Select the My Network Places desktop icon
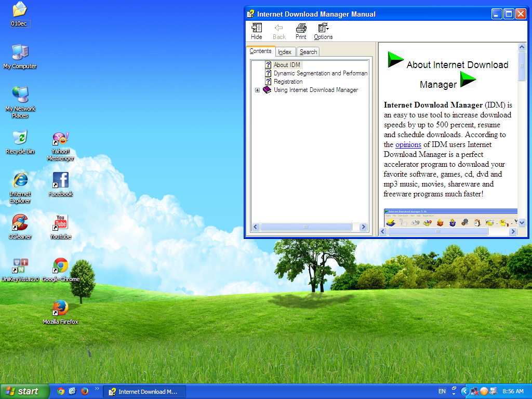This screenshot has width=532, height=399. [x=20, y=102]
